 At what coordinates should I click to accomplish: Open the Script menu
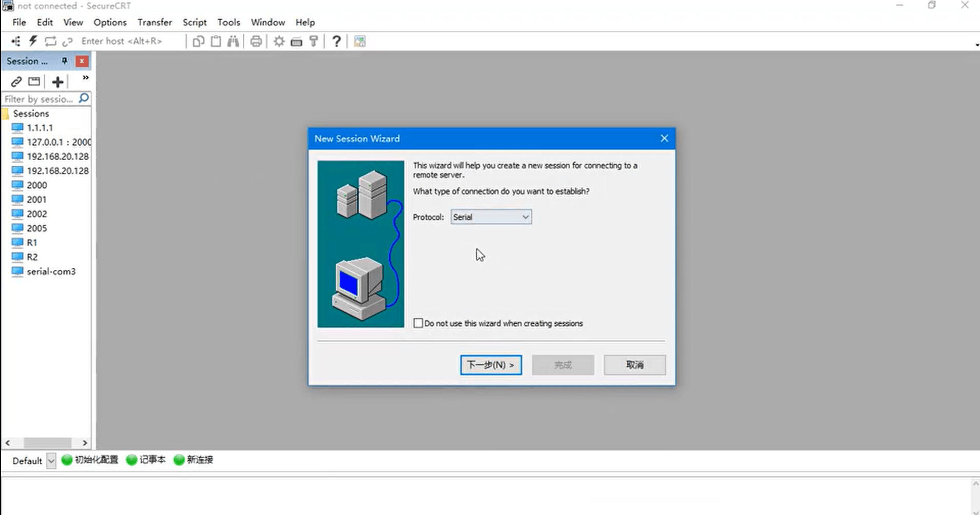coord(195,23)
